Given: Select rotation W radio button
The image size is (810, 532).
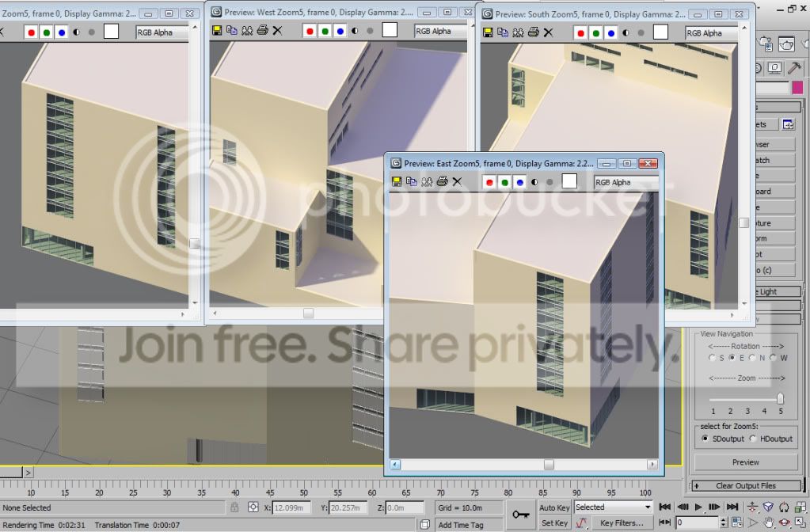Looking at the screenshot, I should (x=774, y=357).
